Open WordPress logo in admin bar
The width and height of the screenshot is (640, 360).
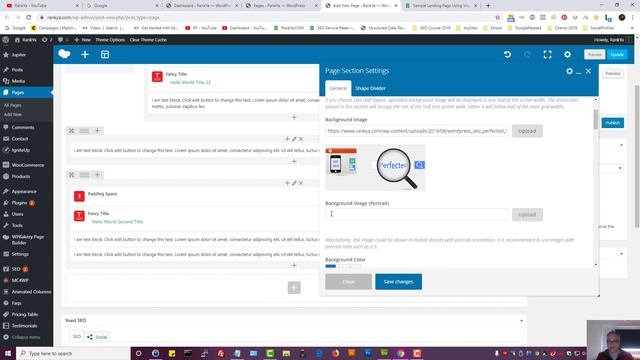coord(5,40)
